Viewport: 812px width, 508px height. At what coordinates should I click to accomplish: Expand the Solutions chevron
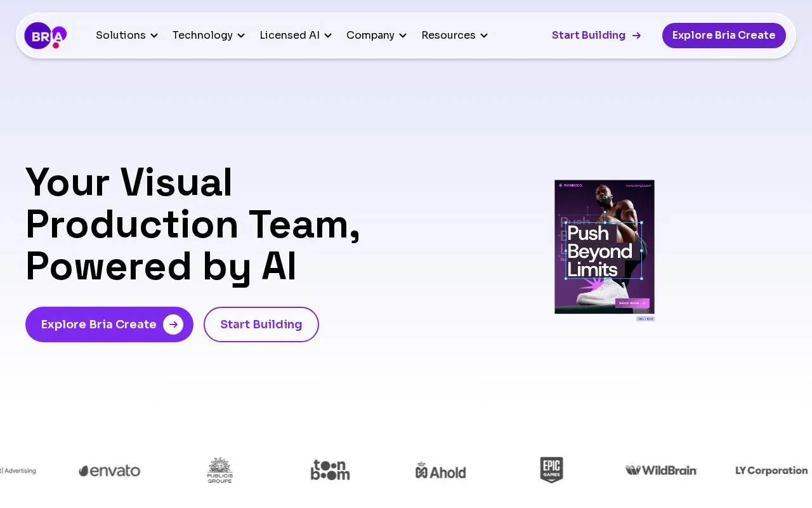[x=154, y=36]
